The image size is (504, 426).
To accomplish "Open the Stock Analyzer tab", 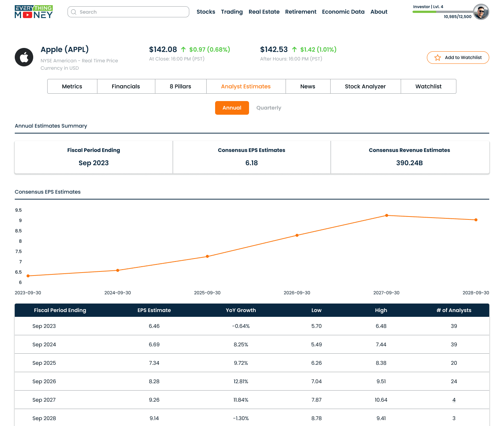I will [x=365, y=86].
